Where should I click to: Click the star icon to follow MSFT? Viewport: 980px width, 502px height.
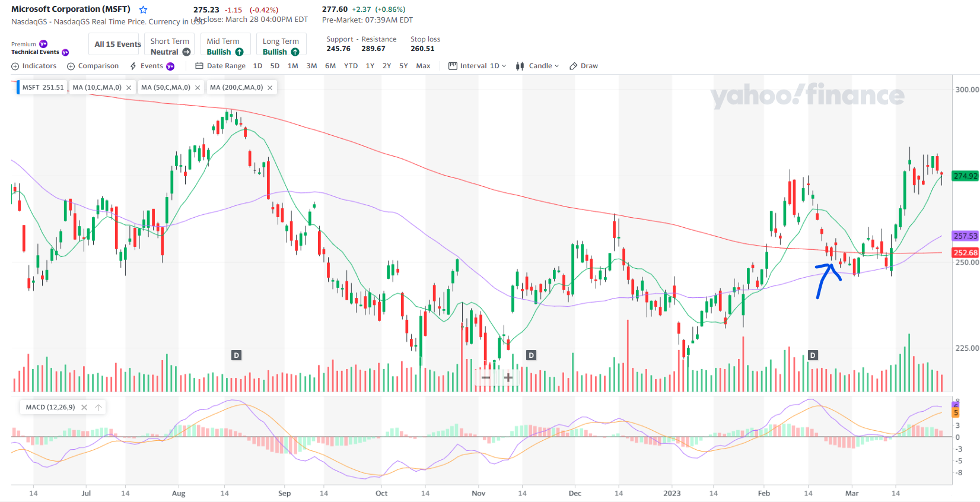point(143,9)
